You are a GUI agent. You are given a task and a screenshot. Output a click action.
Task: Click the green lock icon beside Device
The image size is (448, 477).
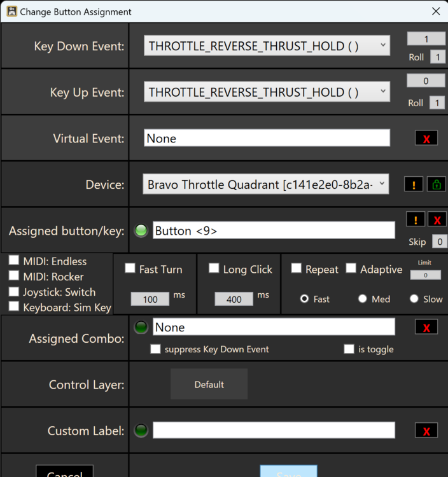pos(437,184)
